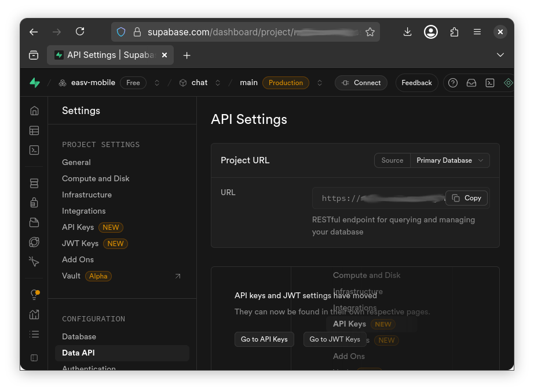Open Database configuration page

[79, 336]
